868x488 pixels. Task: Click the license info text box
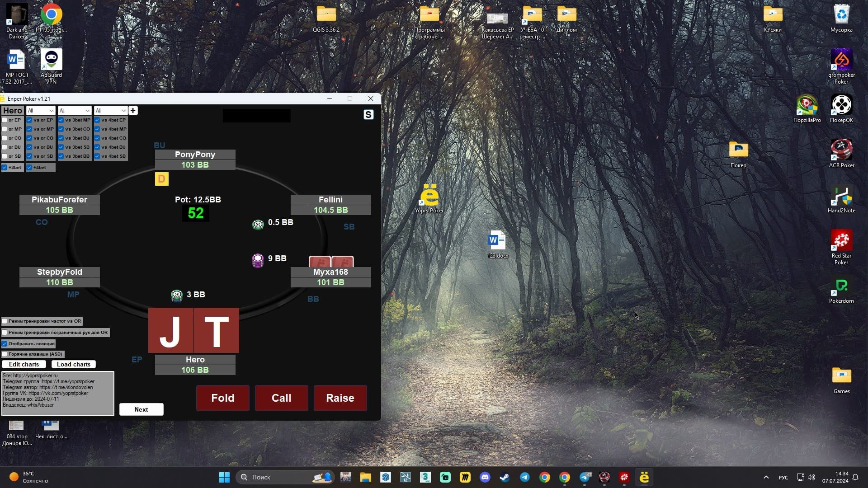pyautogui.click(x=58, y=394)
